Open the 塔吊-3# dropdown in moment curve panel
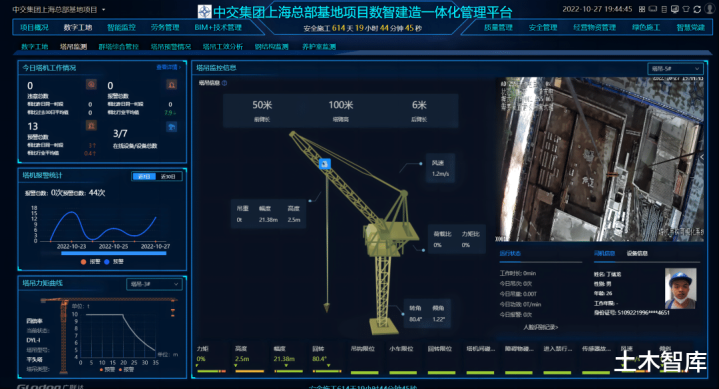 click(154, 284)
